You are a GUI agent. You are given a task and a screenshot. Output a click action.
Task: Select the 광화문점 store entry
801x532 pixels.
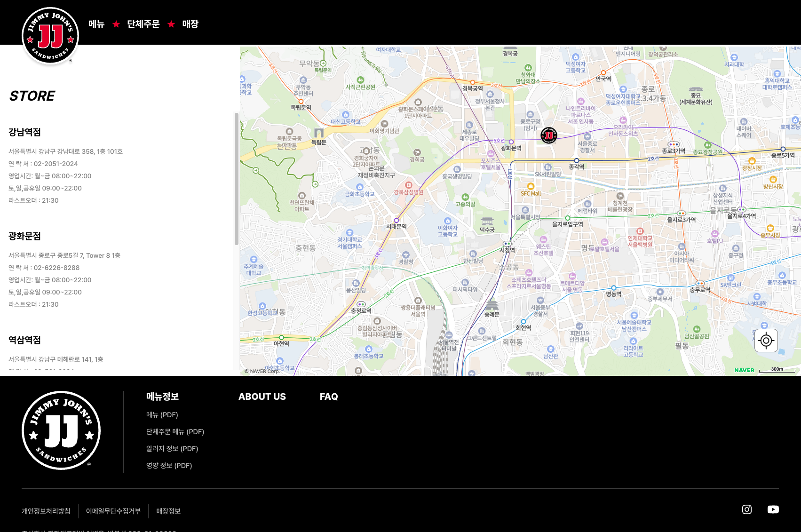tap(24, 236)
